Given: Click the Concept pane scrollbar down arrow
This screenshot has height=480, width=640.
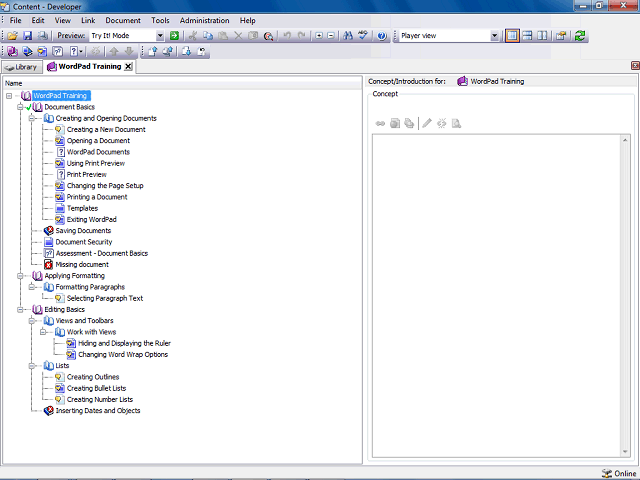Looking at the screenshot, I should click(625, 452).
